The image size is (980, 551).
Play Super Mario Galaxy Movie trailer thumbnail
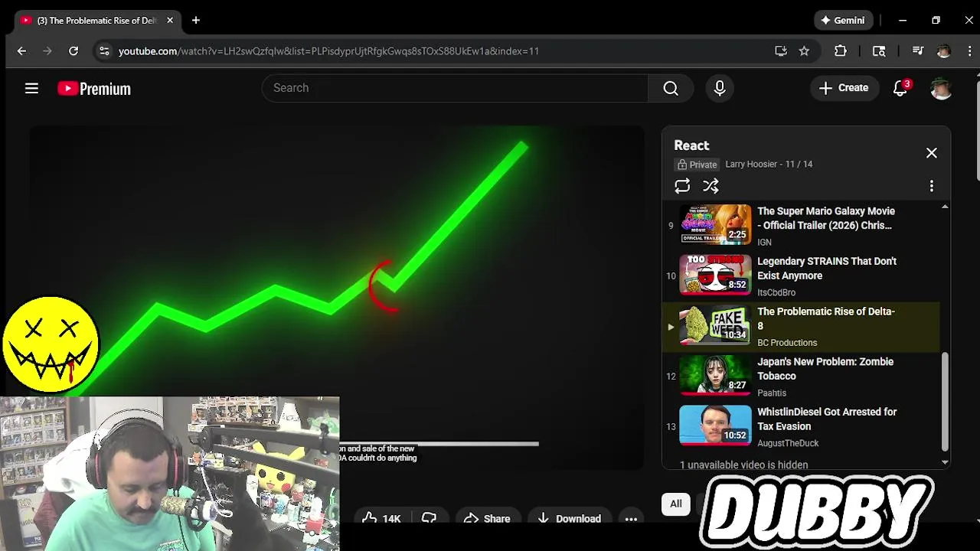click(x=715, y=224)
